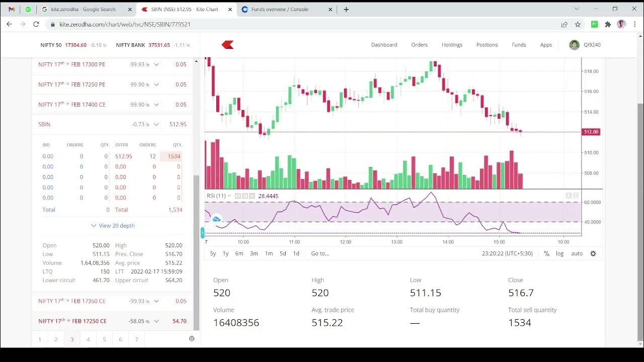Viewport: 644px width, 362px height.
Task: Click the chart time zone 23:20:22 (UTC+5:30)
Action: click(507, 253)
